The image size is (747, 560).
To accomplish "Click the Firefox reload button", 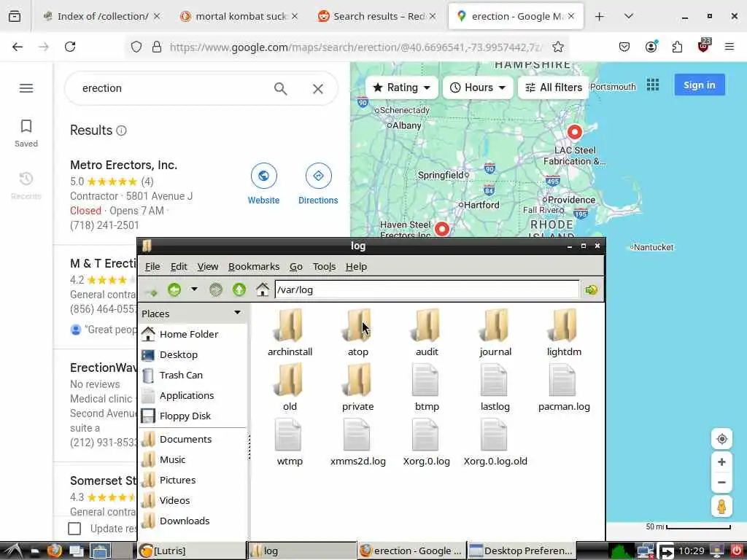I will point(70,47).
